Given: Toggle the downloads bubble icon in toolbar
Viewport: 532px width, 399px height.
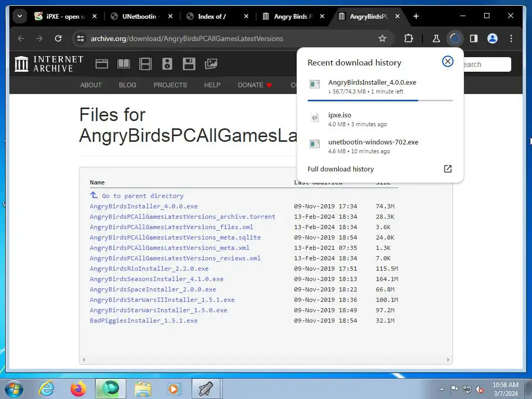Looking at the screenshot, I should click(x=455, y=38).
